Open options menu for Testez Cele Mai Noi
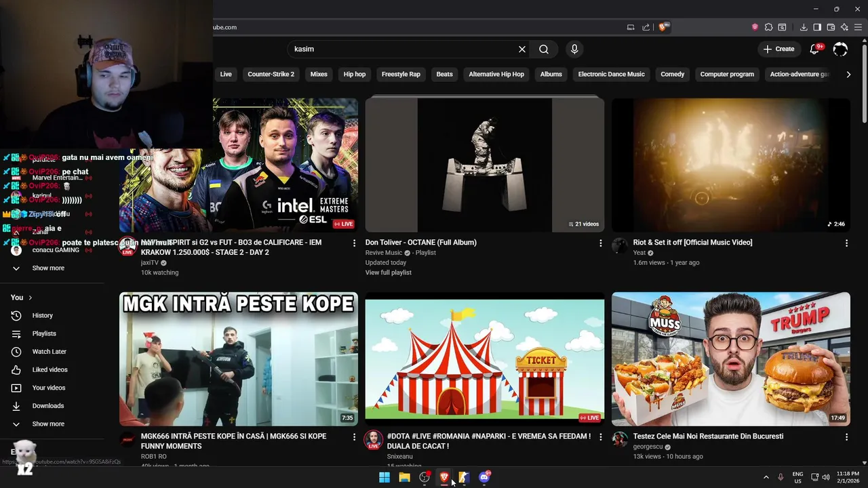Image resolution: width=868 pixels, height=488 pixels. tap(846, 437)
